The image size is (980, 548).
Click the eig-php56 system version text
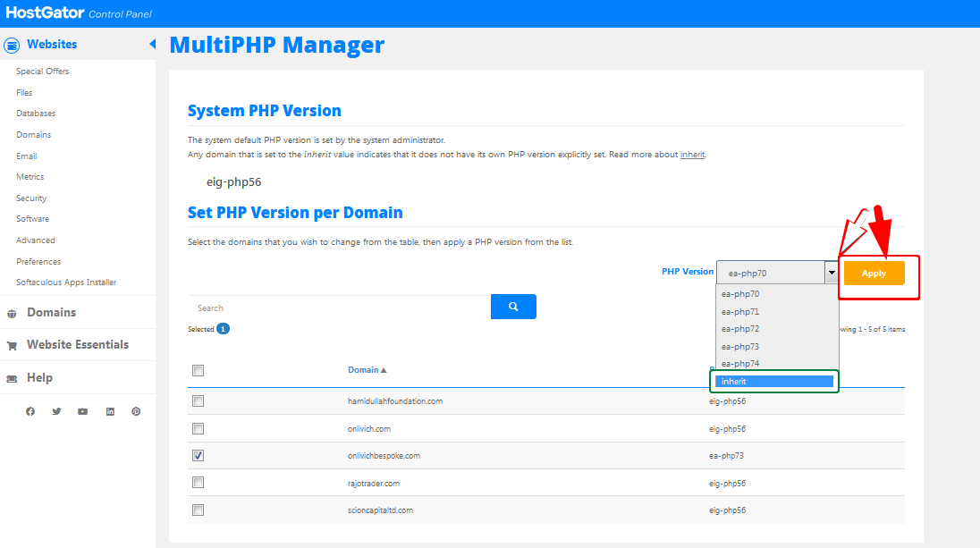click(x=233, y=181)
